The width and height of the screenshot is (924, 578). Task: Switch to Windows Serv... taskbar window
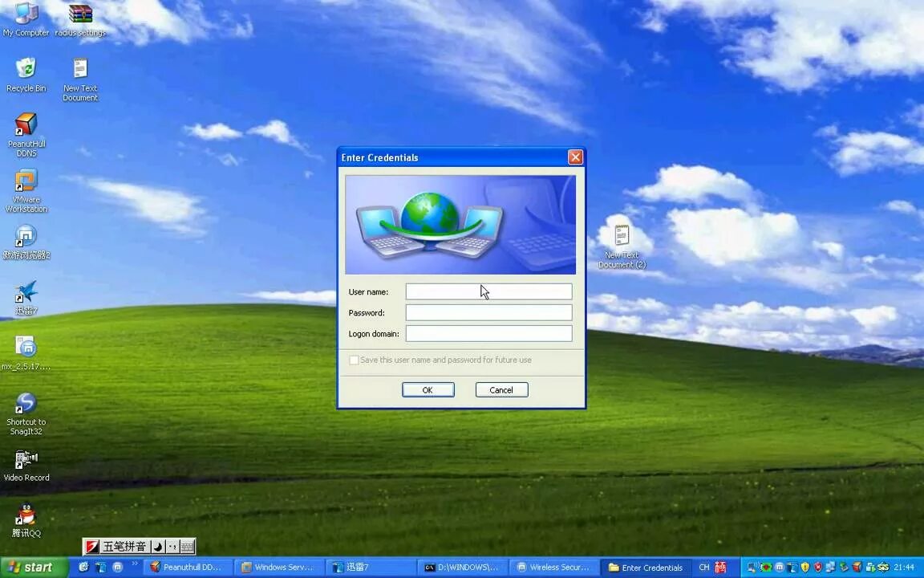tap(280, 568)
